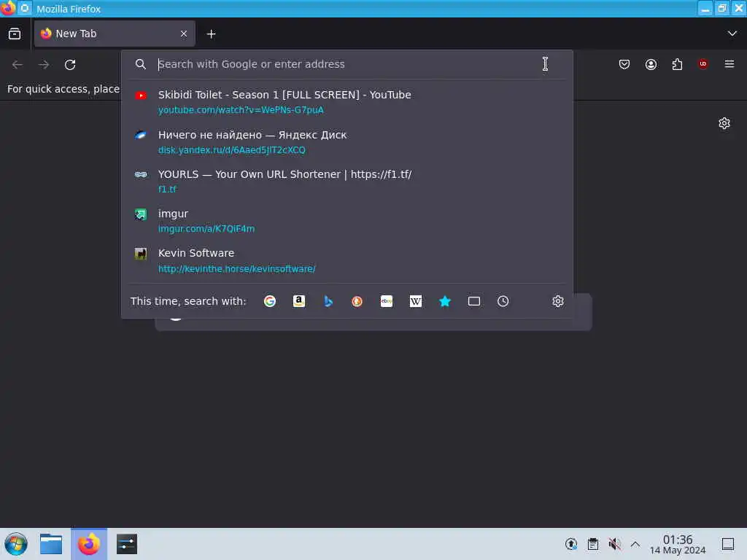Viewport: 747px width, 560px height.
Task: Search this time with Bing
Action: (x=328, y=301)
